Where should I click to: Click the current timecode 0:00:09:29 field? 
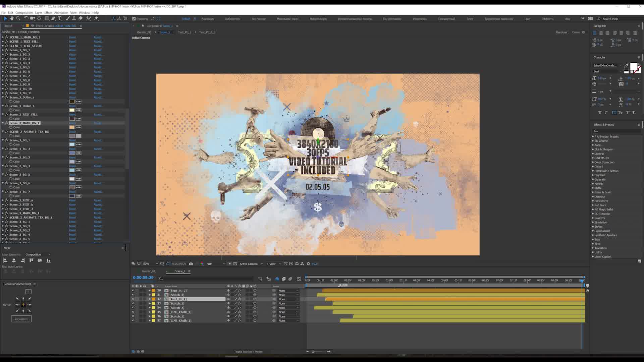coord(143,278)
